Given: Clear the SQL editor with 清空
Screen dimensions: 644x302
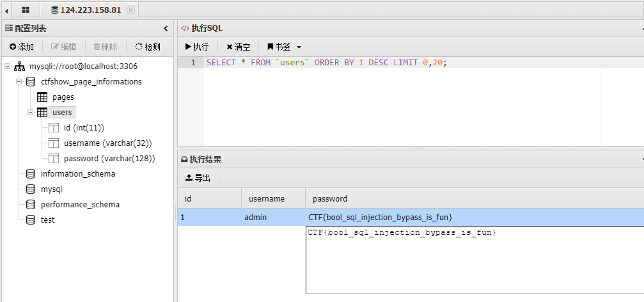Looking at the screenshot, I should coord(238,47).
